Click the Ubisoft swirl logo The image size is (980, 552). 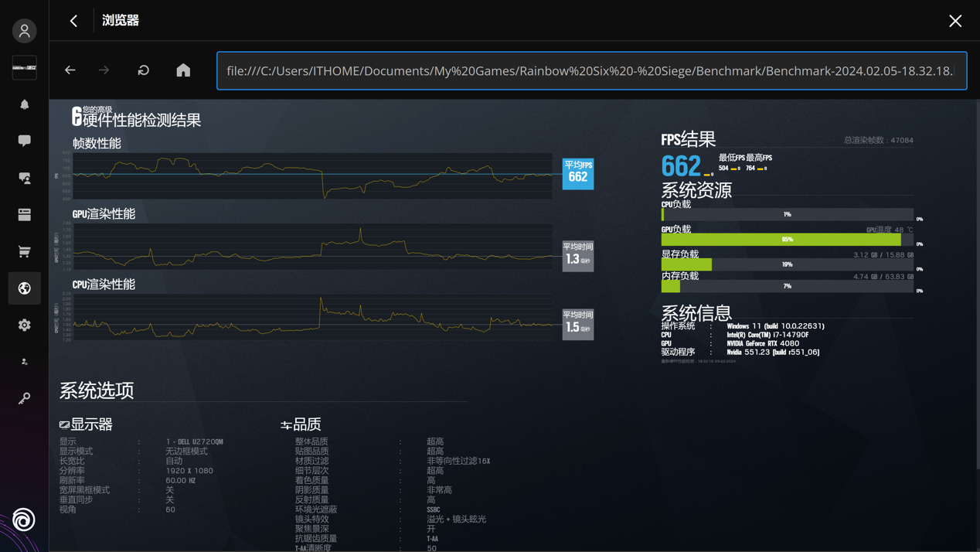pos(24,520)
